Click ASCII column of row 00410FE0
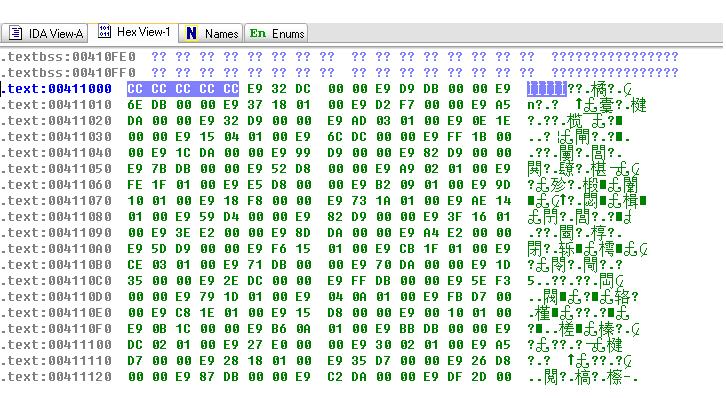The width and height of the screenshot is (726, 398). (615, 57)
